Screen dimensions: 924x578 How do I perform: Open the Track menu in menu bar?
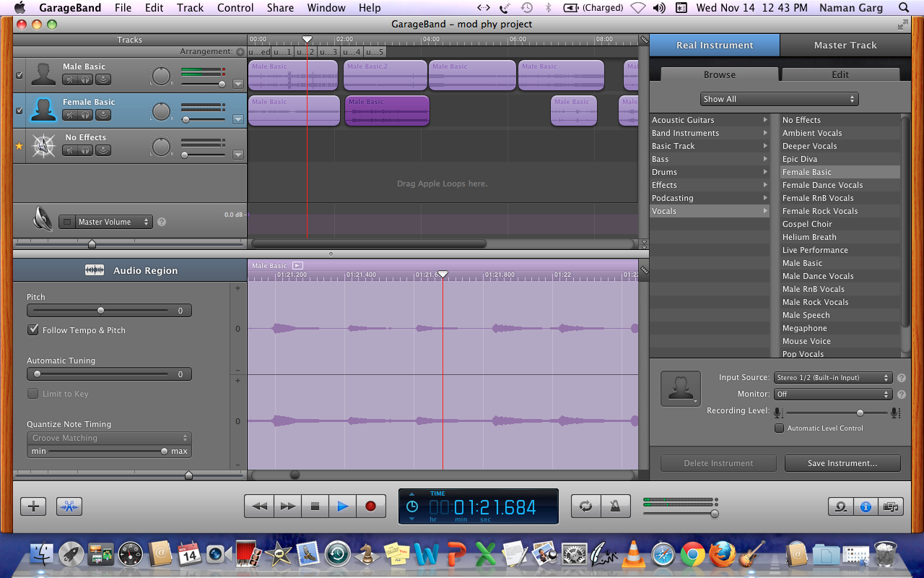[x=190, y=8]
